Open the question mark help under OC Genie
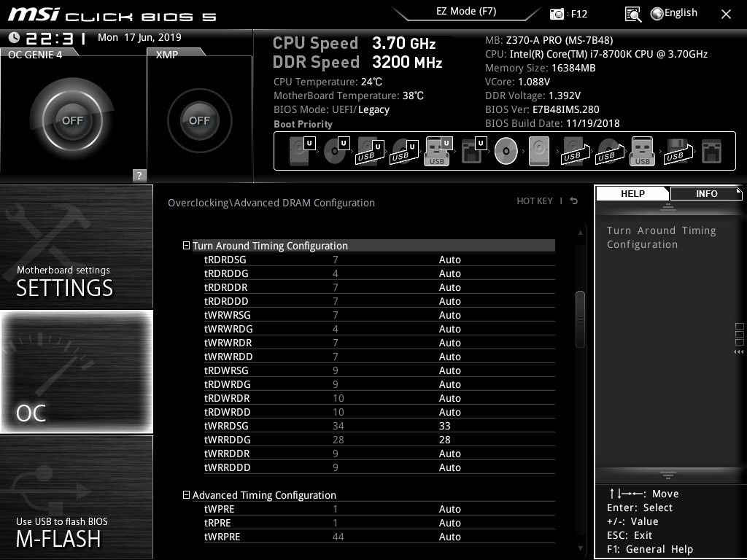The image size is (747, 560). tap(139, 175)
